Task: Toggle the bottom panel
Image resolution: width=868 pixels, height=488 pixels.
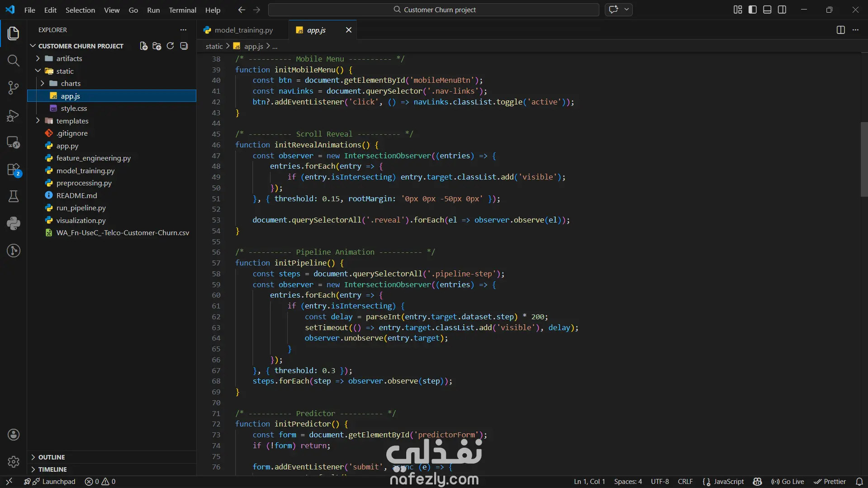Action: coord(767,10)
